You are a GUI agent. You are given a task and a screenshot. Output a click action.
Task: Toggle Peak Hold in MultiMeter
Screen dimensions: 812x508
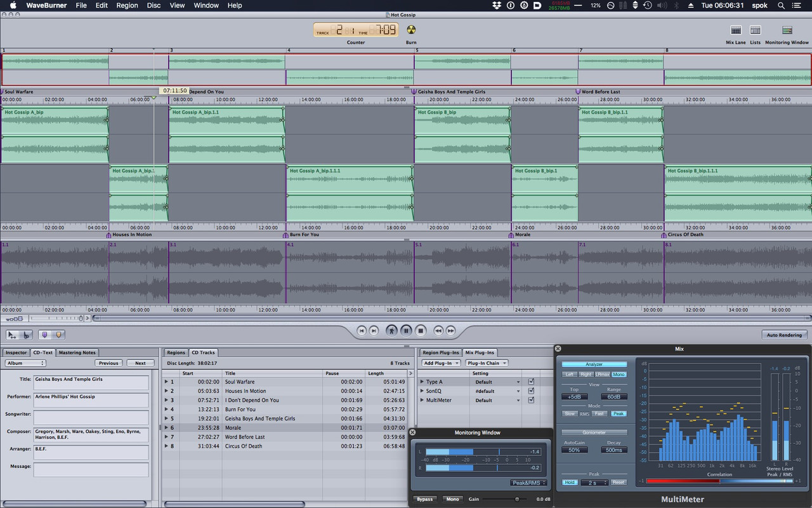click(570, 482)
